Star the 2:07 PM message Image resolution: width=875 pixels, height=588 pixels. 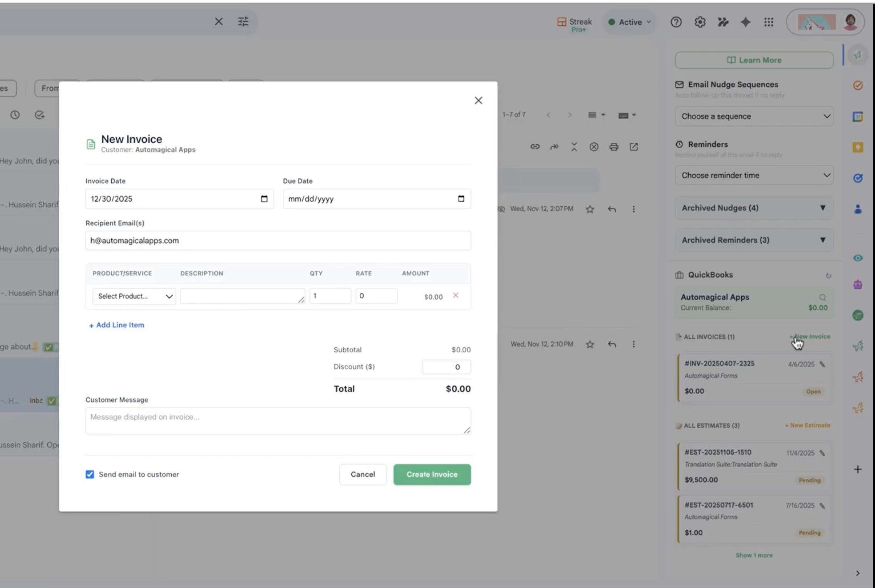pyautogui.click(x=590, y=209)
